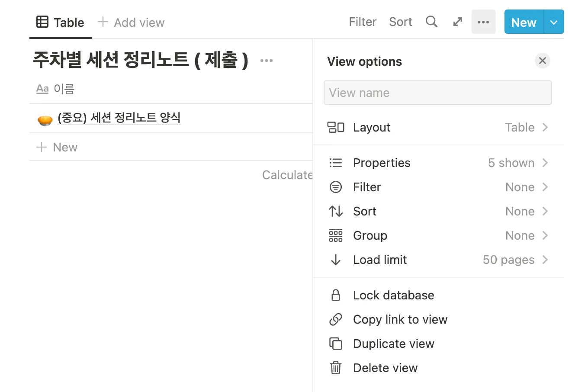Open the Layout Table submenu
Image resolution: width=572 pixels, height=392 pixels.
pyautogui.click(x=438, y=127)
